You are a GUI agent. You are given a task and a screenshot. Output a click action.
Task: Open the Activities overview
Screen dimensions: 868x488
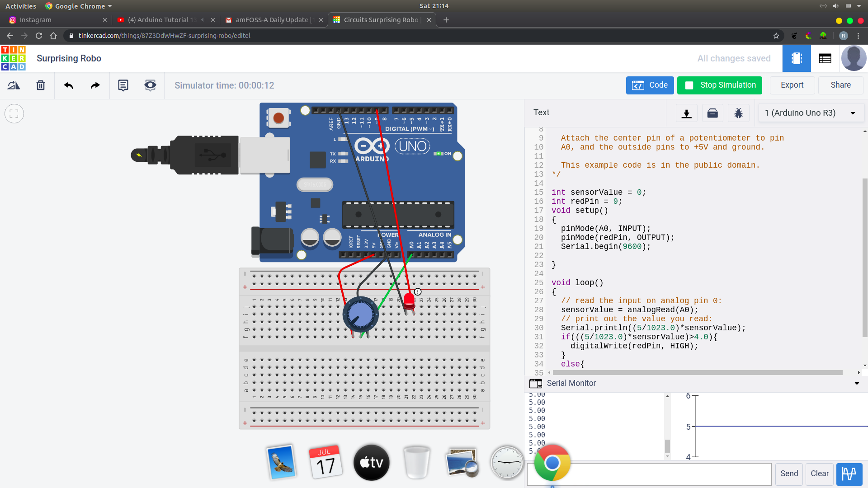[21, 6]
